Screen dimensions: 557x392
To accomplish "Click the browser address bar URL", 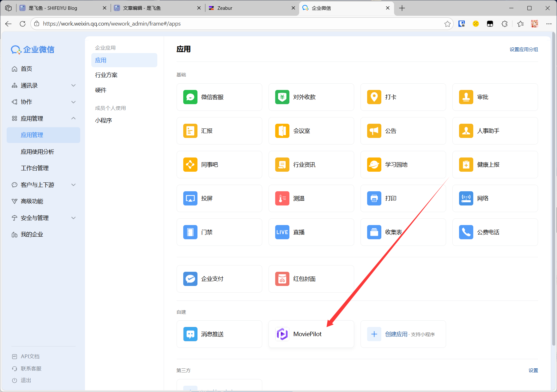I will [x=112, y=24].
